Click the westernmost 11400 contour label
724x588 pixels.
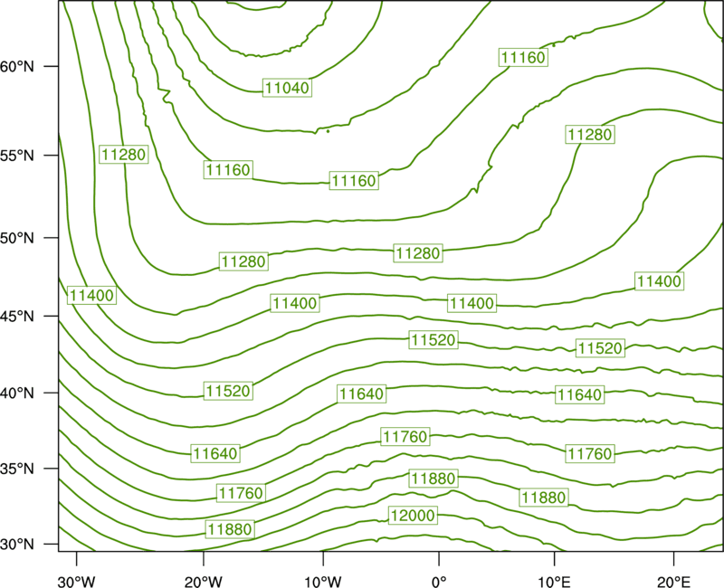91,295
